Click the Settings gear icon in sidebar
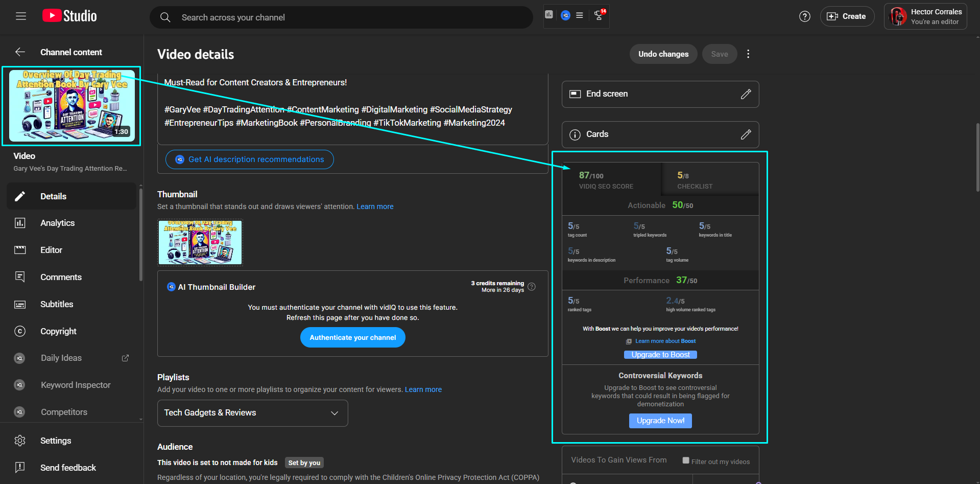The width and height of the screenshot is (980, 484). click(20, 441)
